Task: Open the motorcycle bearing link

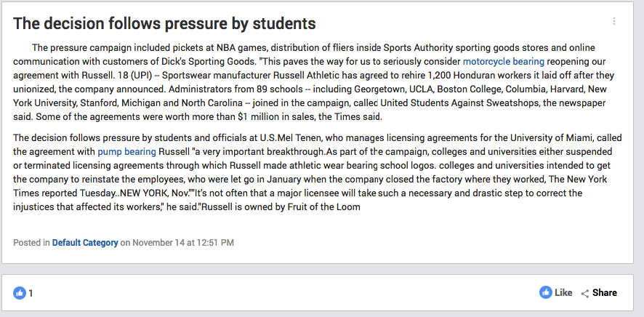Action: click(x=504, y=62)
